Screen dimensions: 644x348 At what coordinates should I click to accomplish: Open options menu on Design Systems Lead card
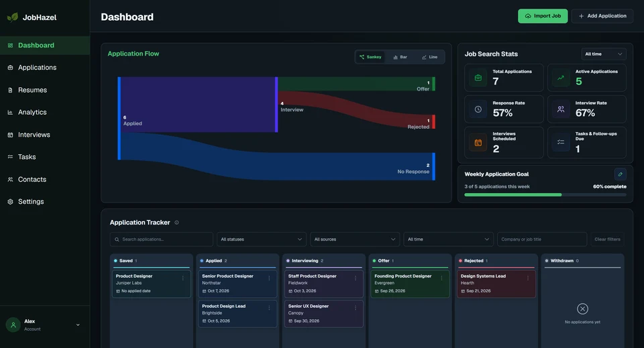[528, 278]
